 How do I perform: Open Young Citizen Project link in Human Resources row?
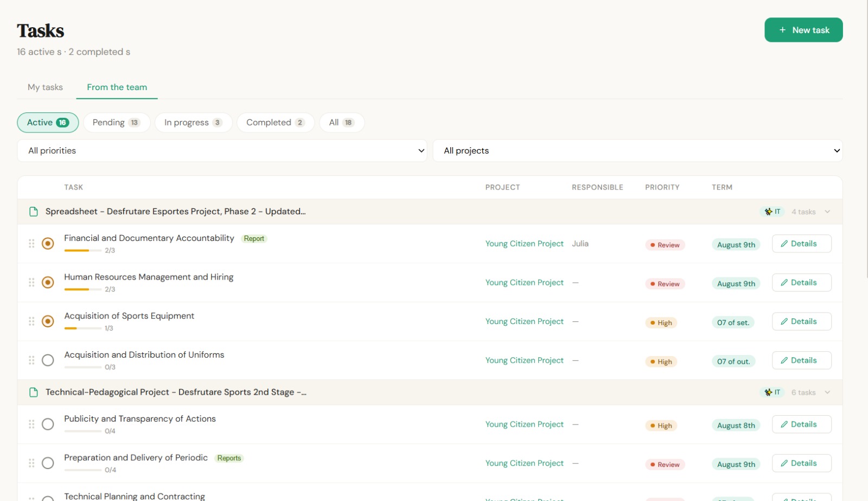pyautogui.click(x=524, y=282)
